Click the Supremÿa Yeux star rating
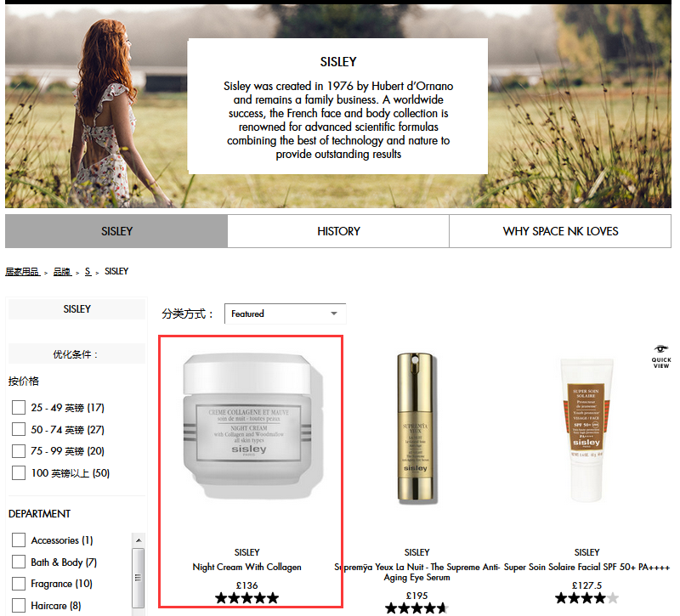 416,608
